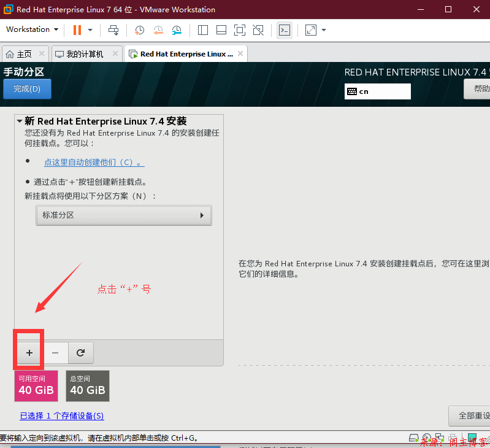Open power options dropdown beside pause
The image size is (490, 448).
click(90, 30)
